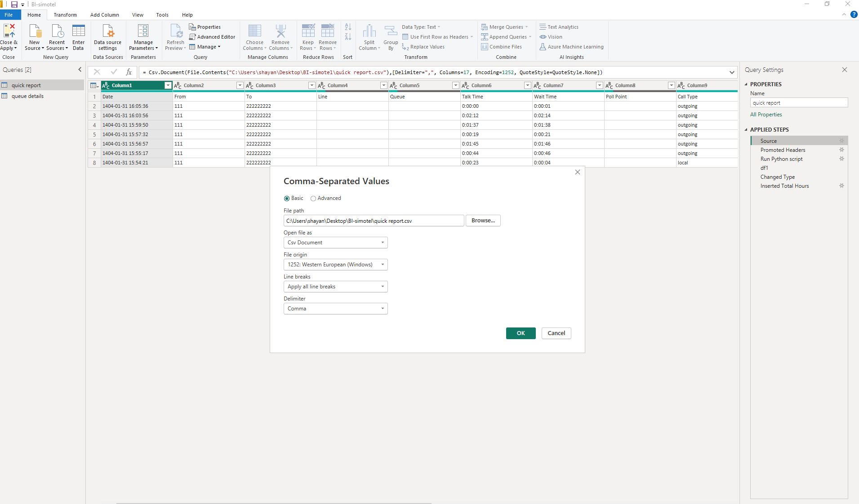Collapse the APPLIED STEPS section
Image resolution: width=859 pixels, height=504 pixels.
(746, 129)
